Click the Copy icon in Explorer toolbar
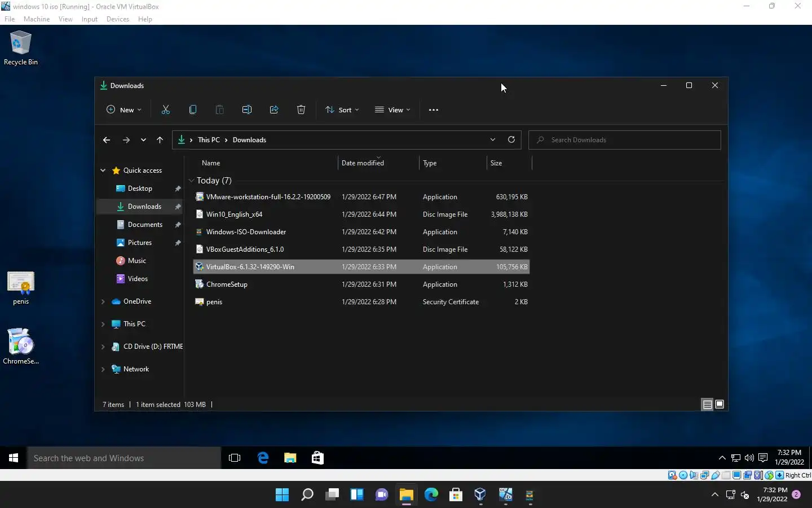 pyautogui.click(x=193, y=110)
